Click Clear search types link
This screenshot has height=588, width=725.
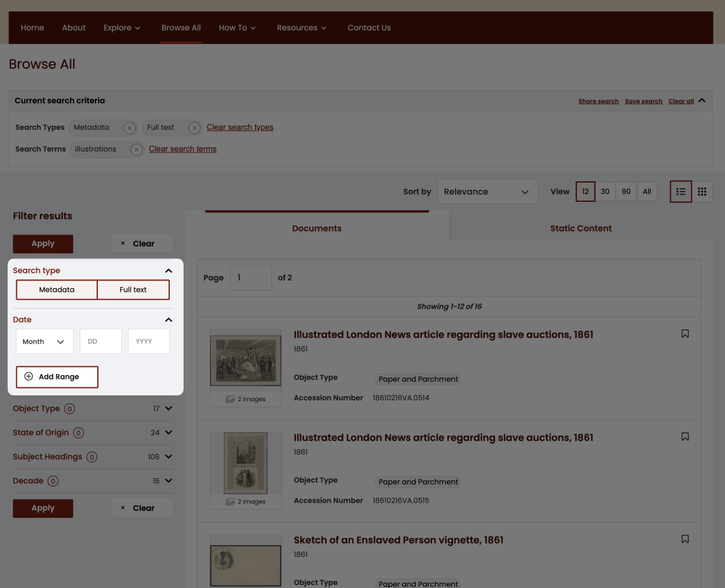pyautogui.click(x=240, y=128)
